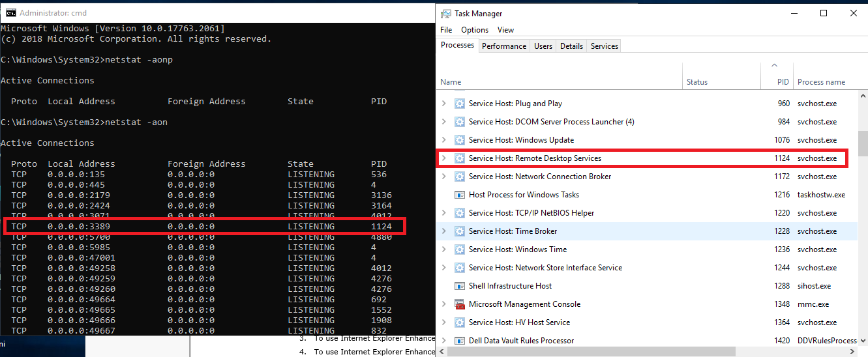Click gear icon of Service Host: Time Broker
This screenshot has width=868, height=357.
pos(459,231)
